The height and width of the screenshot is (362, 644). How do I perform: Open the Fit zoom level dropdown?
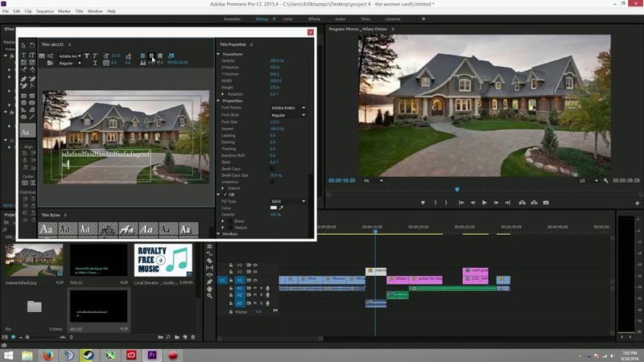374,180
